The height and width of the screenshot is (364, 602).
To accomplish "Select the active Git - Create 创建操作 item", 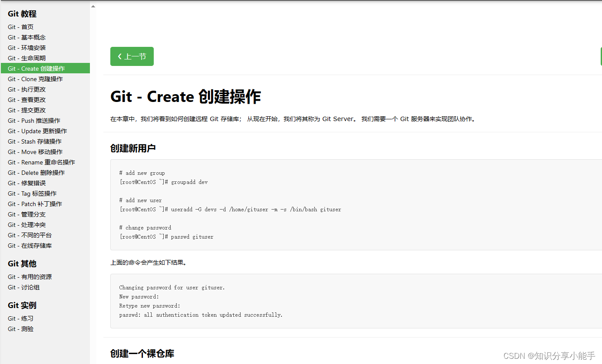I will pos(45,69).
